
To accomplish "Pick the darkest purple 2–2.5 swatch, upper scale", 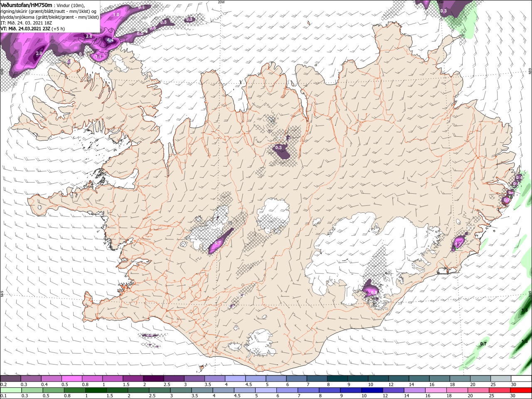I will (x=154, y=378).
